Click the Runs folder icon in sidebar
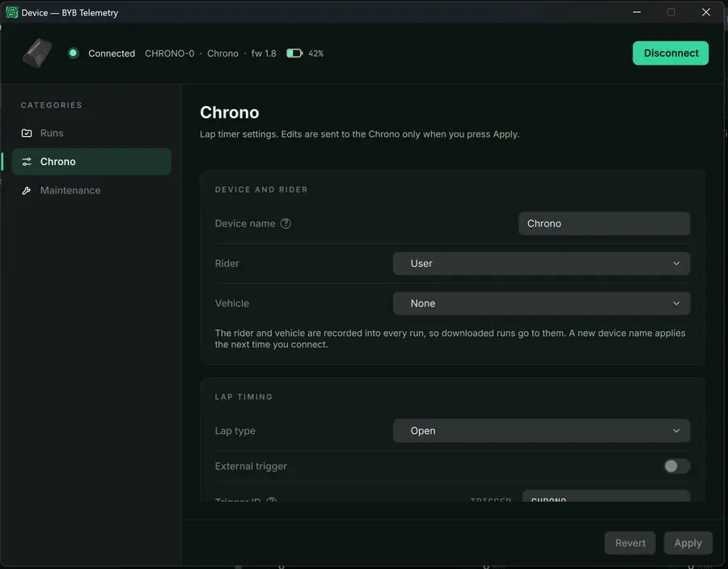This screenshot has height=569, width=728. pyautogui.click(x=27, y=134)
